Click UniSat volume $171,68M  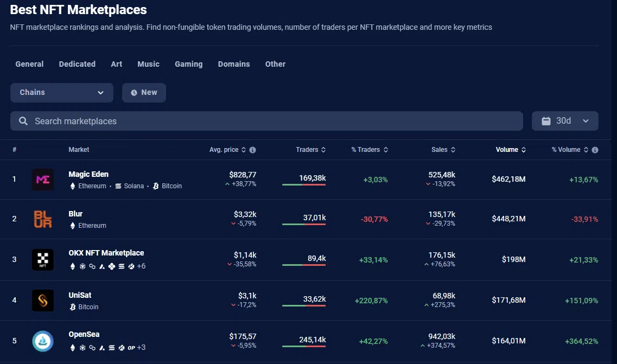[508, 300]
